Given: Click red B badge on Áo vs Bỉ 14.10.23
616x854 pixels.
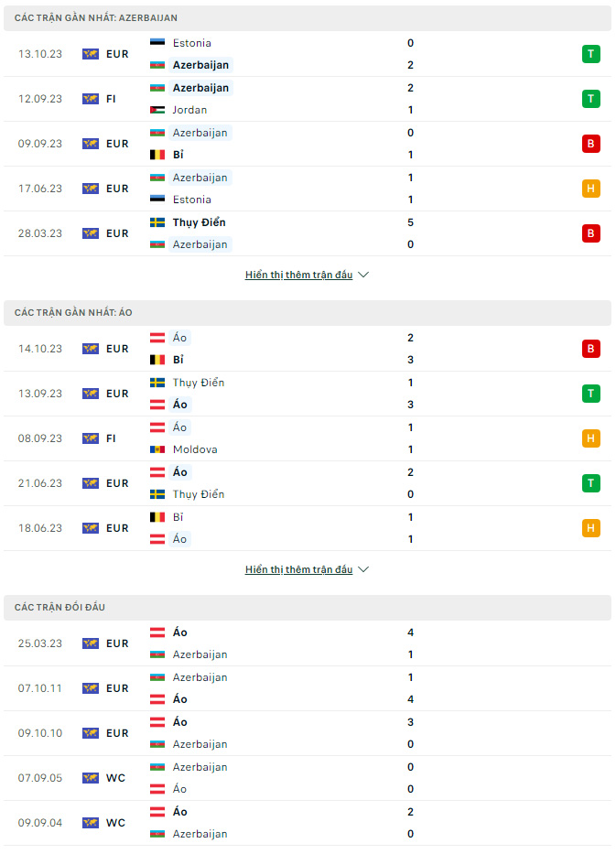Looking at the screenshot, I should point(590,349).
